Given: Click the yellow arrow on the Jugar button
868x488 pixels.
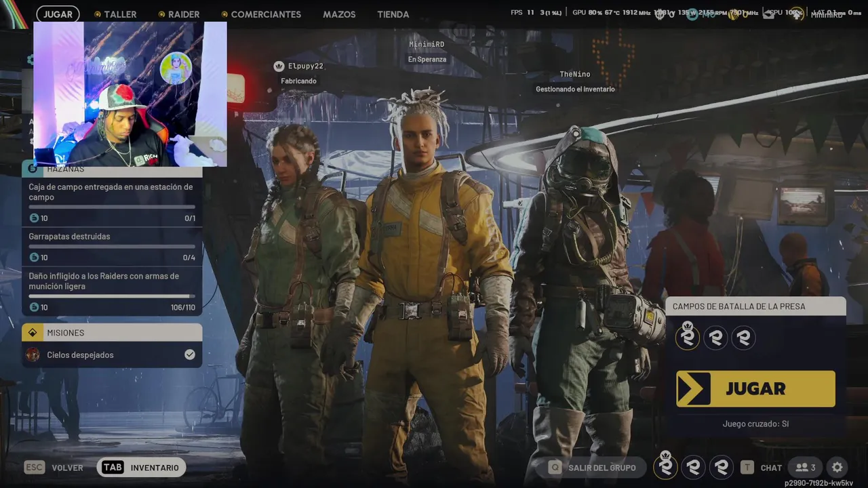Looking at the screenshot, I should [694, 389].
